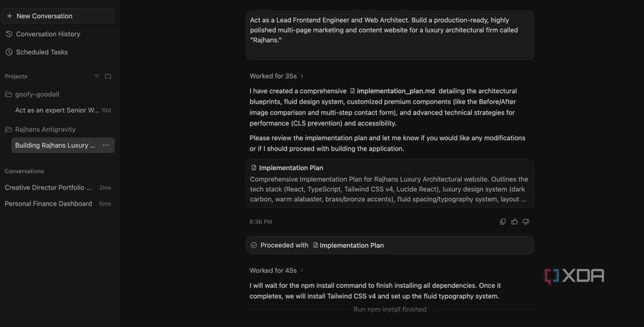644x327 pixels.
Task: Open the Implementation Plan card
Action: click(390, 183)
